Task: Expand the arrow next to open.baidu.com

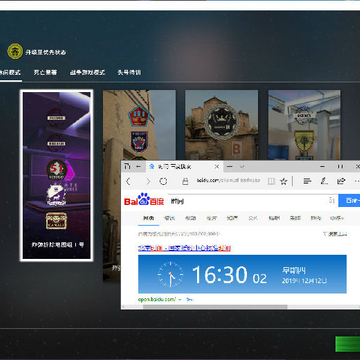Action: (180, 299)
